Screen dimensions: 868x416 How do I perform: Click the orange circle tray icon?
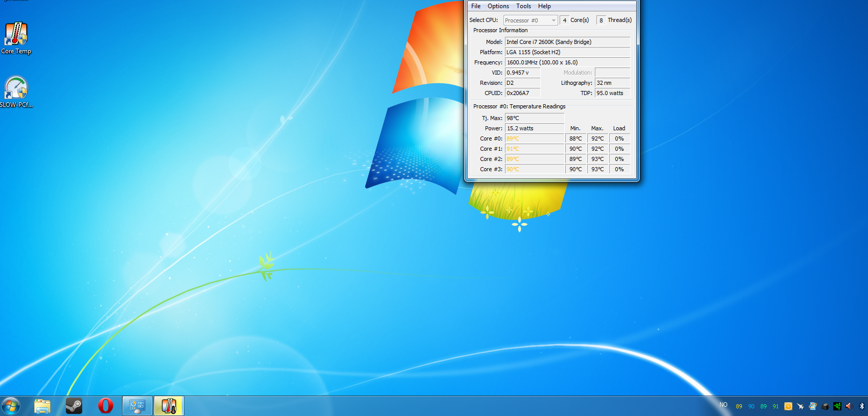[788, 406]
